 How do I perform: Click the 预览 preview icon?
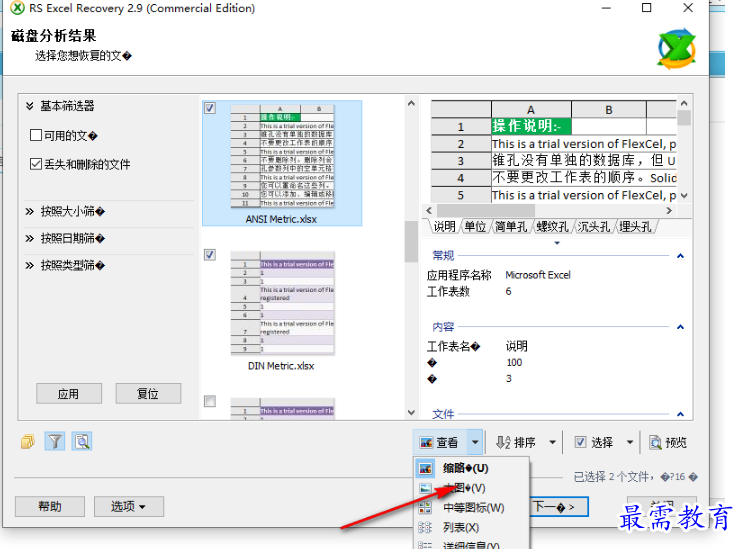pyautogui.click(x=655, y=443)
